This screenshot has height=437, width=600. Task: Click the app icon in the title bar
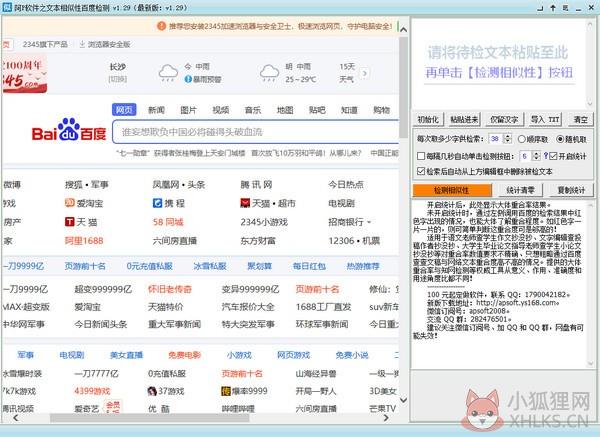7,7
